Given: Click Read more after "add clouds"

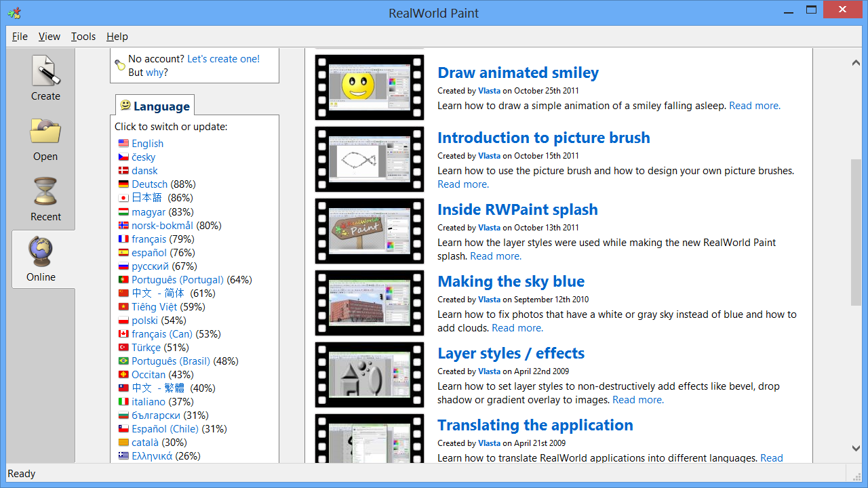Looking at the screenshot, I should point(517,328).
